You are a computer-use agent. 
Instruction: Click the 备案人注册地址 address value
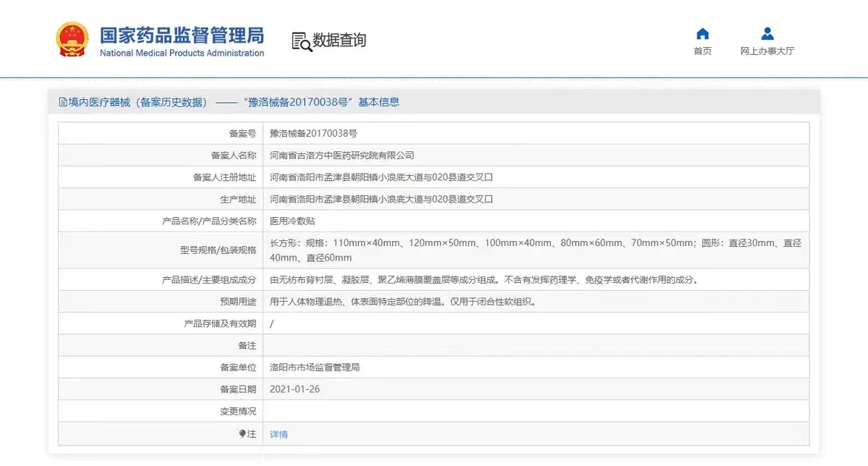tap(381, 177)
